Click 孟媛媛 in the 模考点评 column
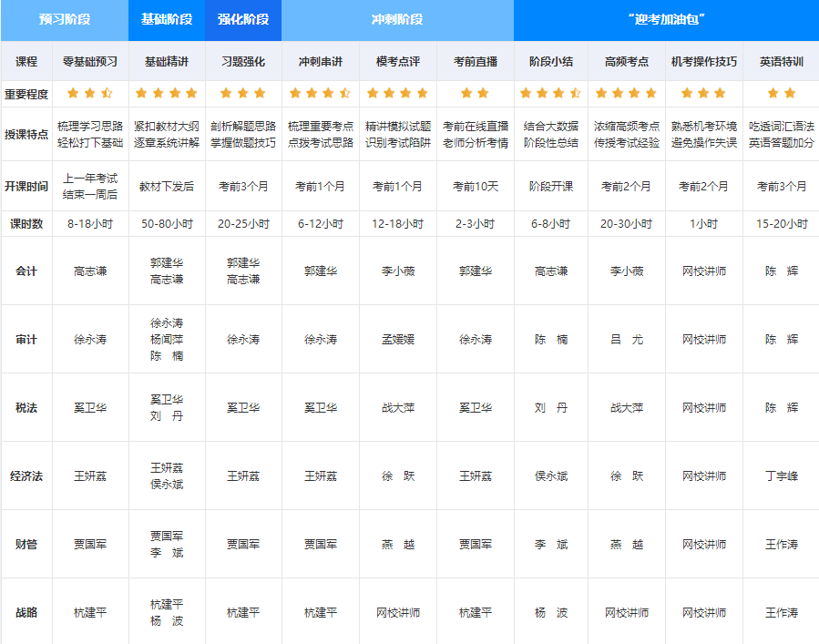 [x=397, y=340]
